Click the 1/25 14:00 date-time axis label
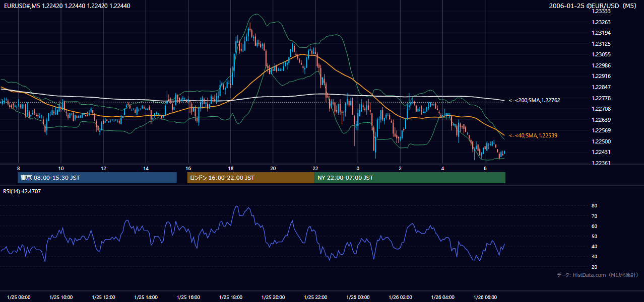644x302 pixels. pos(146,296)
